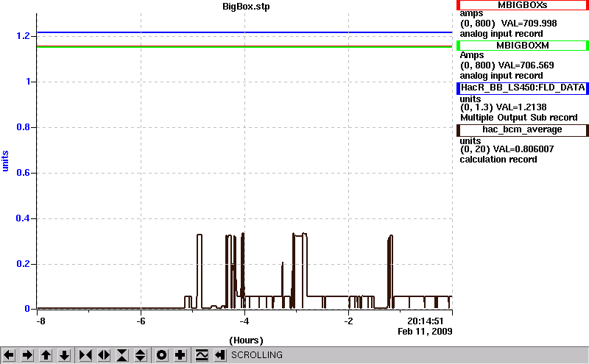
Task: Zoom in on the value axis (hourglass icon)
Action: pos(122,355)
